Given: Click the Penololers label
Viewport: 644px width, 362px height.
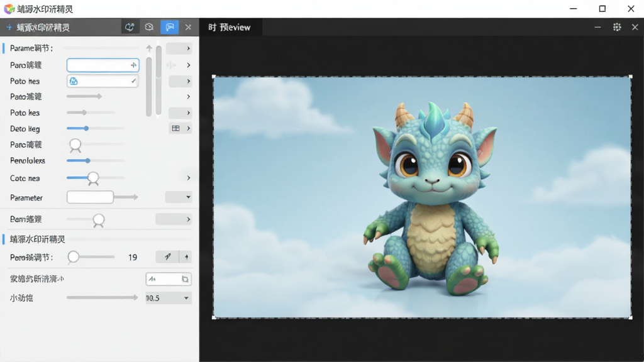Looking at the screenshot, I should point(28,160).
